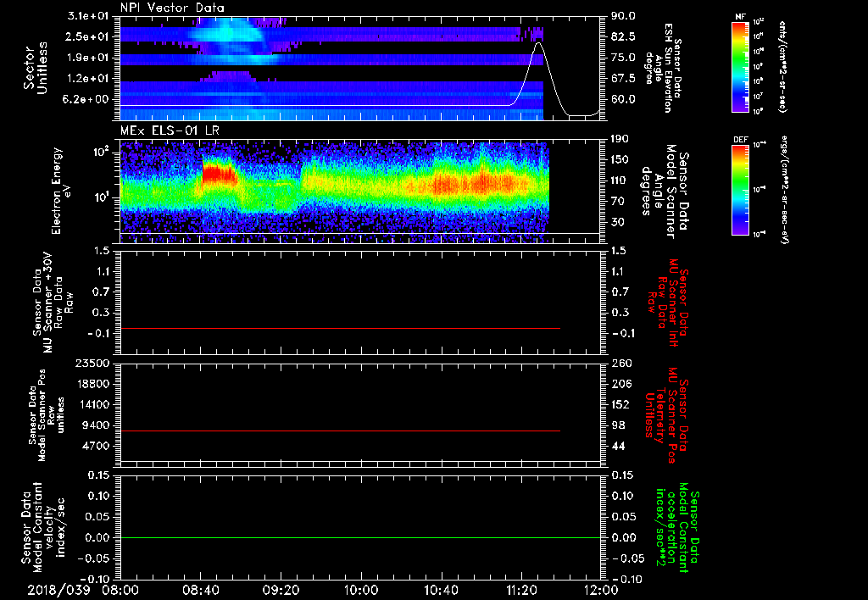Click the red MU Scanner +30V data line
The image size is (868, 600).
[x=341, y=328]
